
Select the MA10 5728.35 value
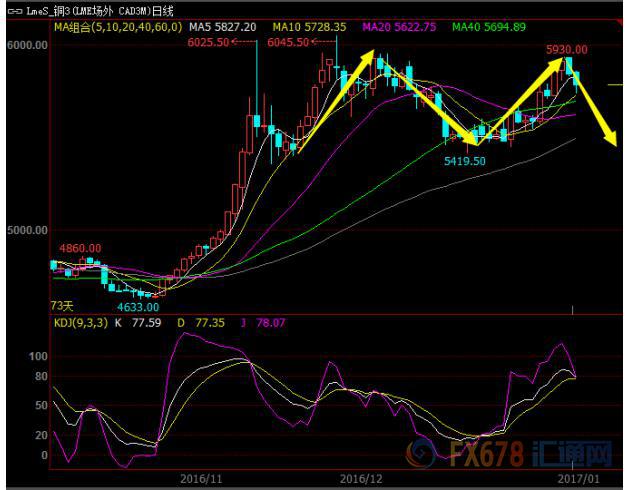click(x=309, y=27)
